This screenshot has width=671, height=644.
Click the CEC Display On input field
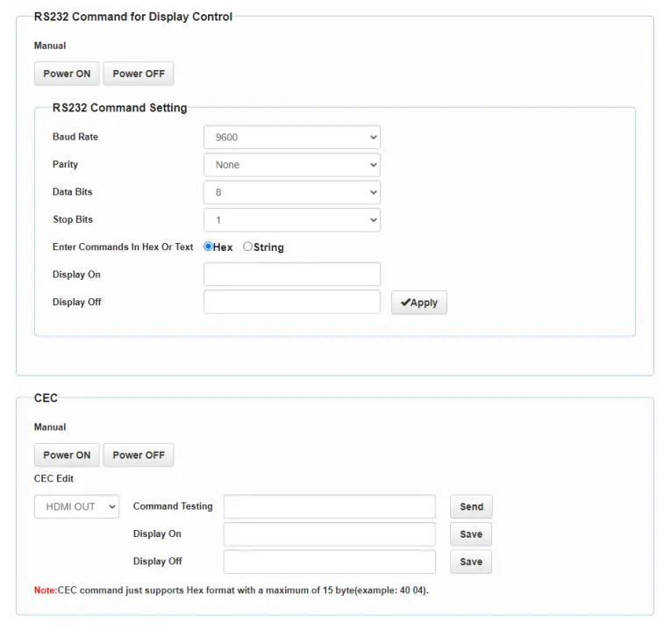coord(329,534)
